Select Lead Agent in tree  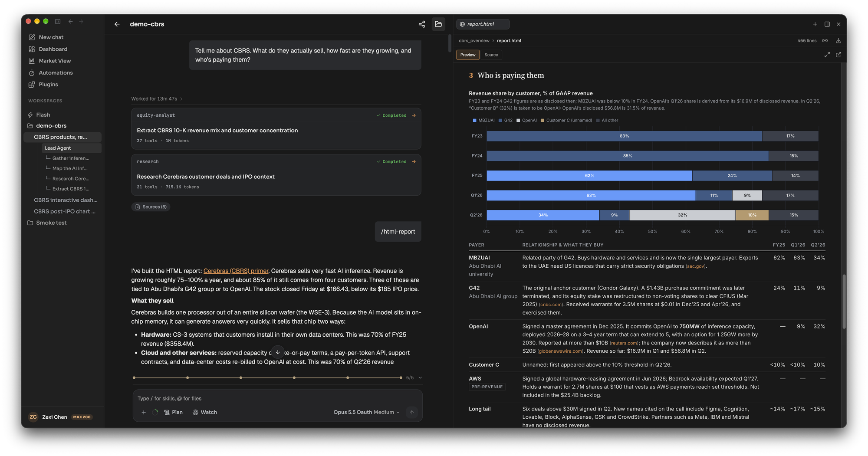pos(72,148)
